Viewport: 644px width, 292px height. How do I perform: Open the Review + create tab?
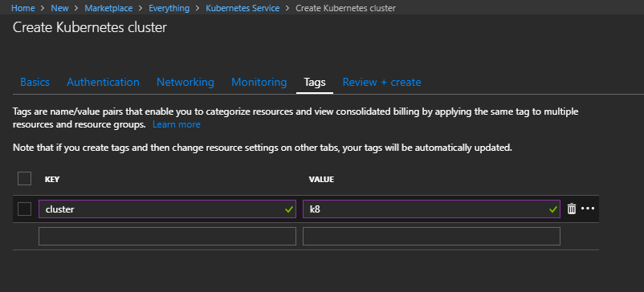point(382,82)
